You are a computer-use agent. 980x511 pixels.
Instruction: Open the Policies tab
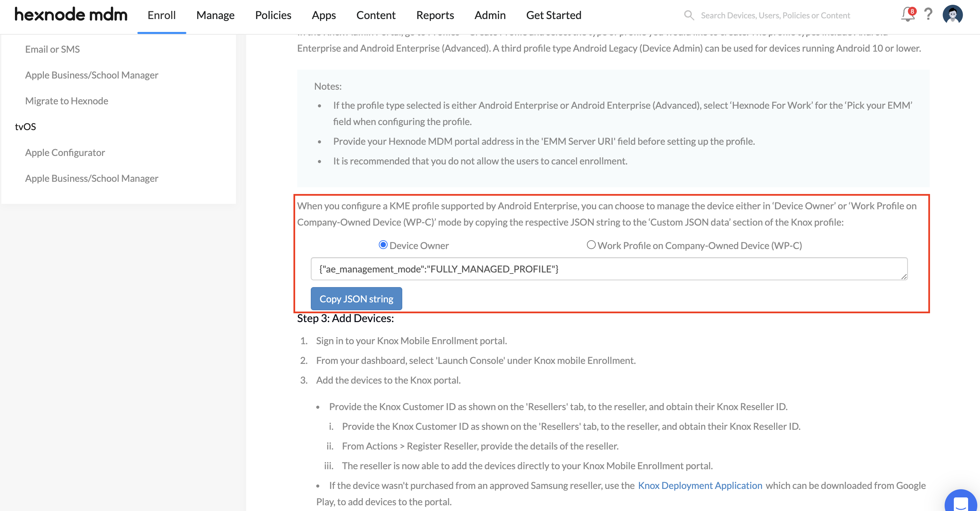tap(273, 15)
